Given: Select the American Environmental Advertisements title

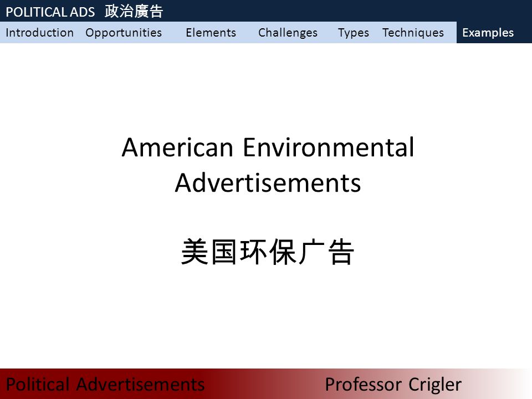Looking at the screenshot, I should [268, 165].
